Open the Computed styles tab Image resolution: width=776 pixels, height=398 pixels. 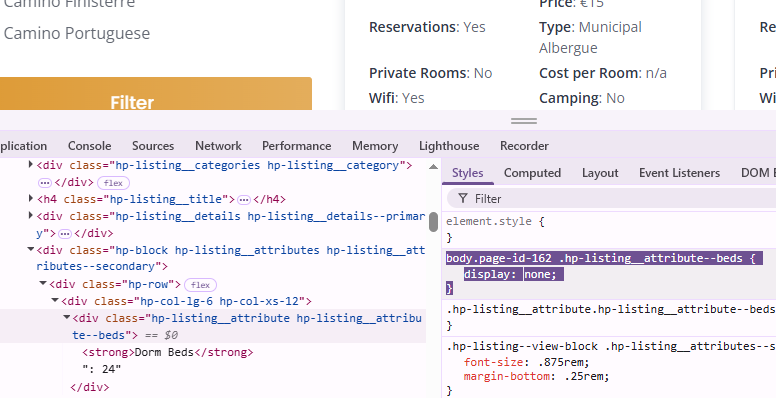point(532,173)
